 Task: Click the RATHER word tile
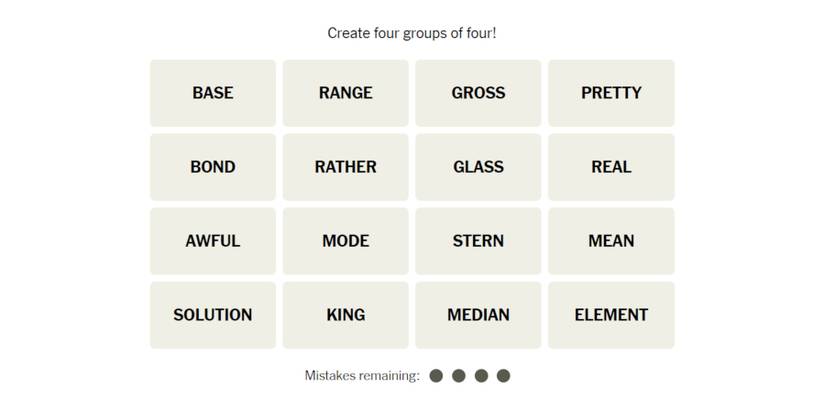coord(346,167)
